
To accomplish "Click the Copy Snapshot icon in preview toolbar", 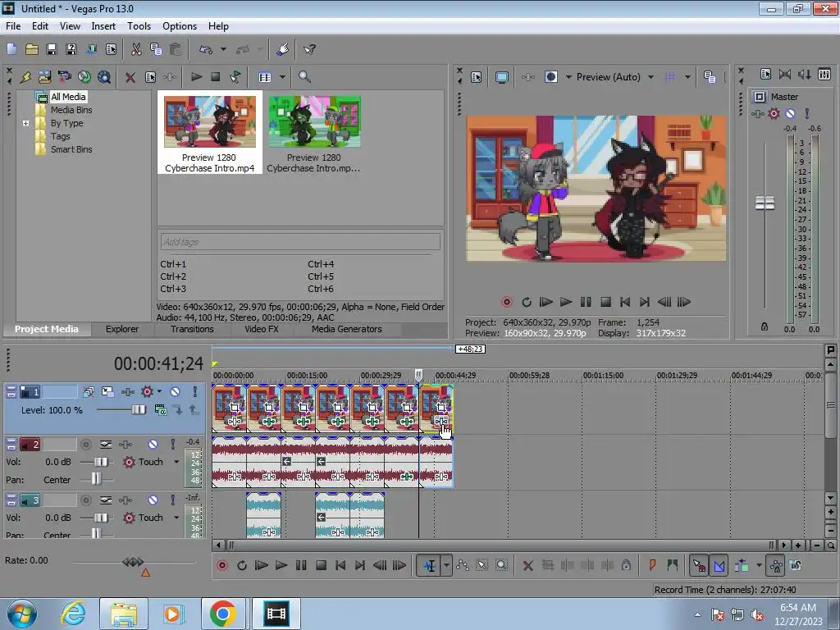I will click(x=710, y=77).
